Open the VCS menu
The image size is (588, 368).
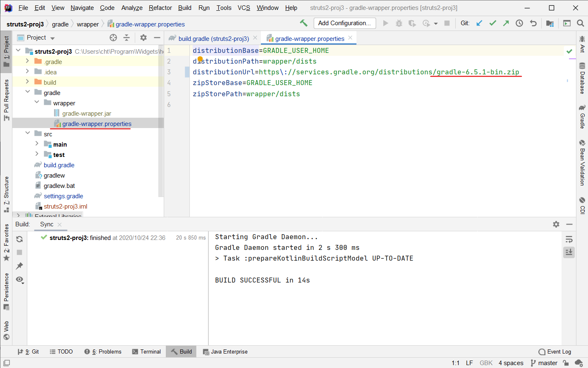[x=244, y=7]
